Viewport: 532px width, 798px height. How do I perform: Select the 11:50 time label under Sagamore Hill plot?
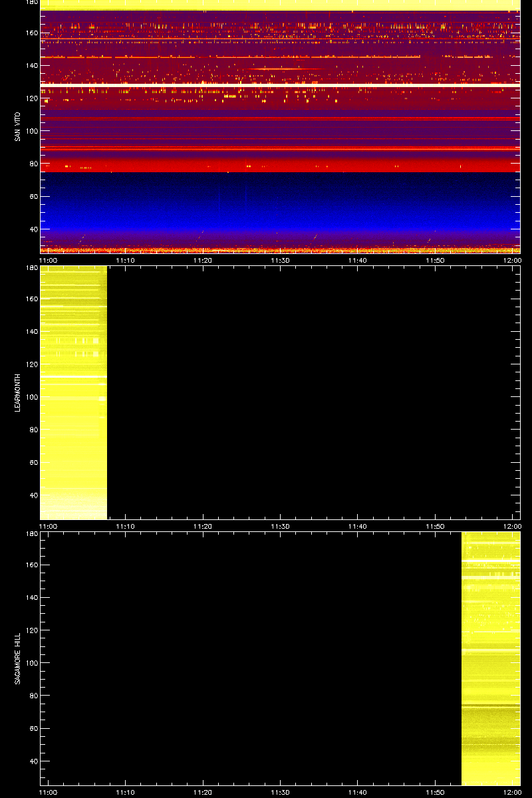(x=435, y=792)
